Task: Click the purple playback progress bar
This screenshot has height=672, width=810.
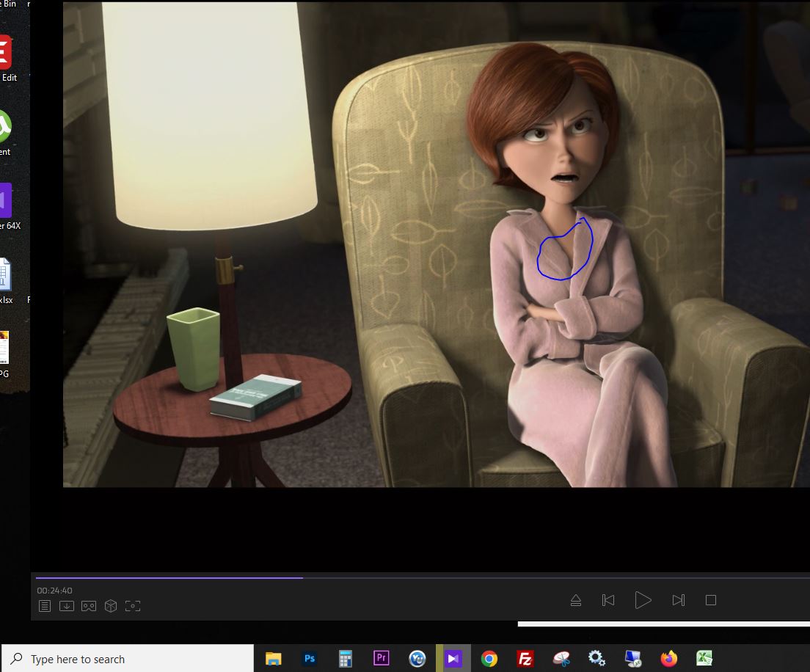Action: tap(169, 578)
